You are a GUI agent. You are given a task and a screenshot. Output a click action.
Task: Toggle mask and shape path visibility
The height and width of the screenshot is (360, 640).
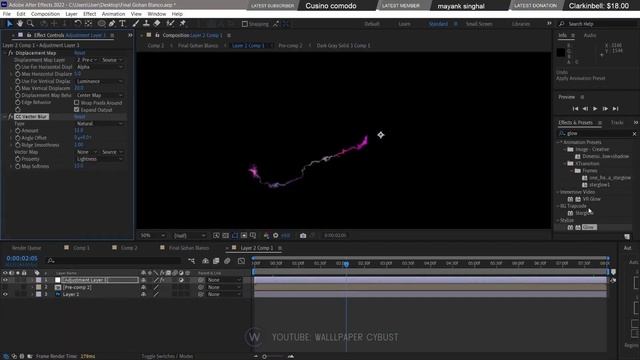pos(235,236)
